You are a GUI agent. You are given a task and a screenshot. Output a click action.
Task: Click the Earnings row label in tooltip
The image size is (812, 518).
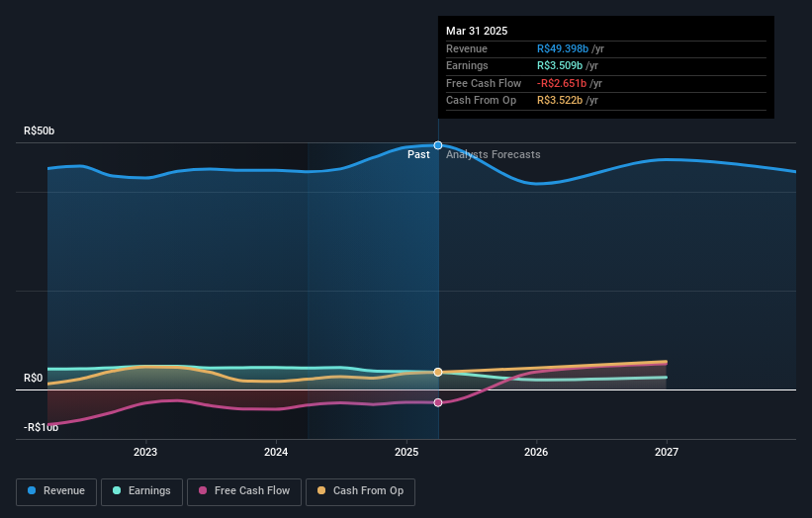pyautogui.click(x=467, y=65)
